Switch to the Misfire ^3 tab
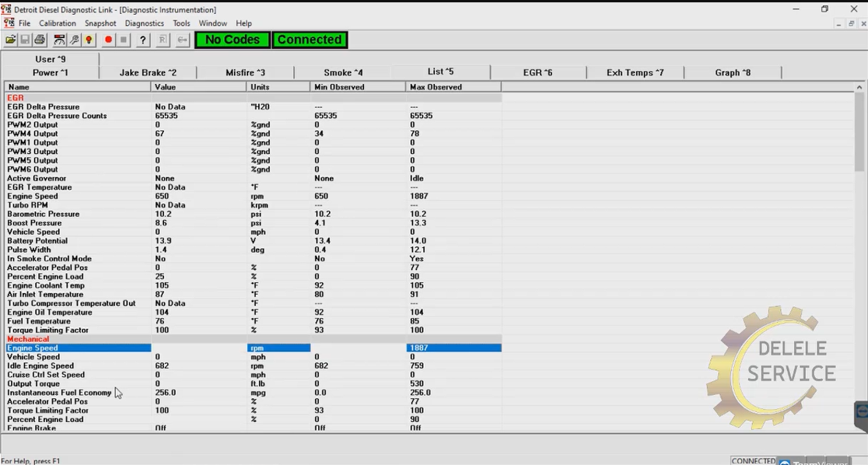868x465 pixels. coord(245,72)
